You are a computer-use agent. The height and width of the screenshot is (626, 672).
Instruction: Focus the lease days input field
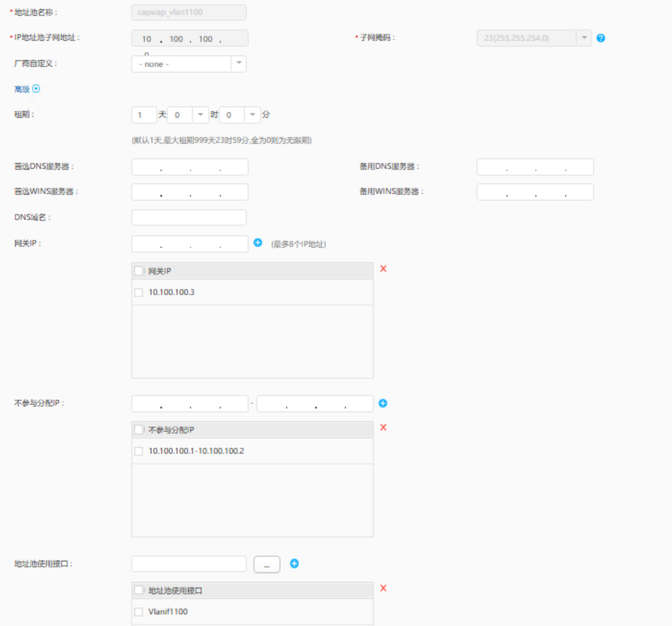[x=144, y=115]
